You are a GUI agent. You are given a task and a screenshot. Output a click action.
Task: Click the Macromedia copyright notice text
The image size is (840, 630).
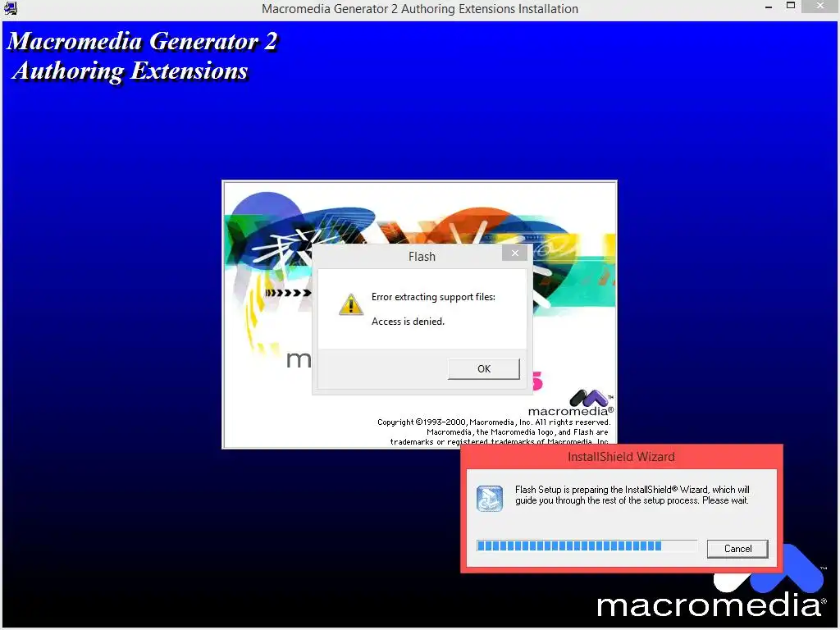tap(494, 432)
